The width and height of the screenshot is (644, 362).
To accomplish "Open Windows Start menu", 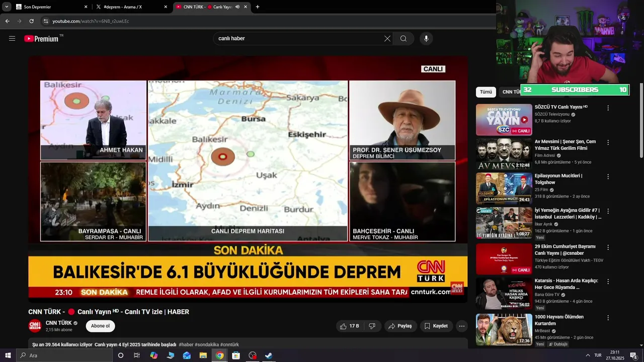I will [x=7, y=355].
